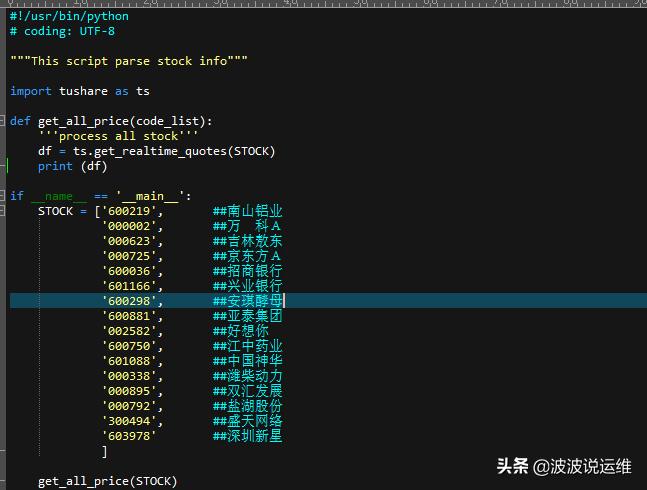Click the fold end marker beside closing bracket
This screenshot has width=647, height=490.
point(4,451)
